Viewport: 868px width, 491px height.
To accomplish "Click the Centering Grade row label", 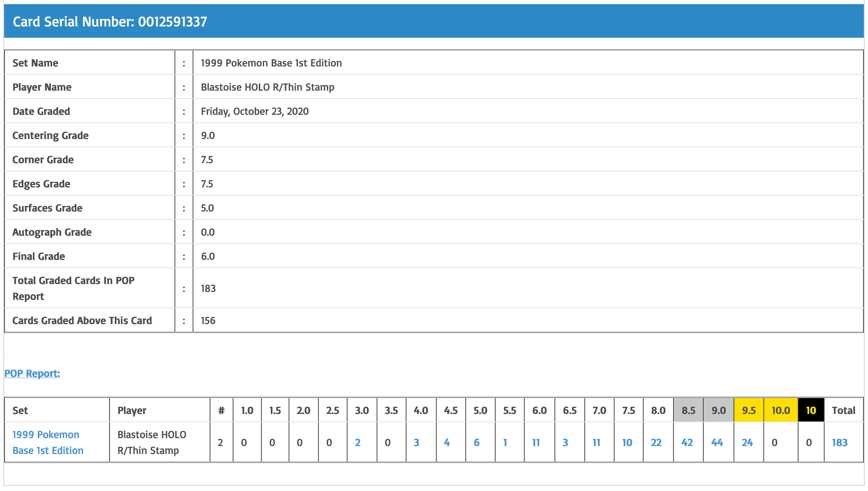I will pyautogui.click(x=50, y=135).
